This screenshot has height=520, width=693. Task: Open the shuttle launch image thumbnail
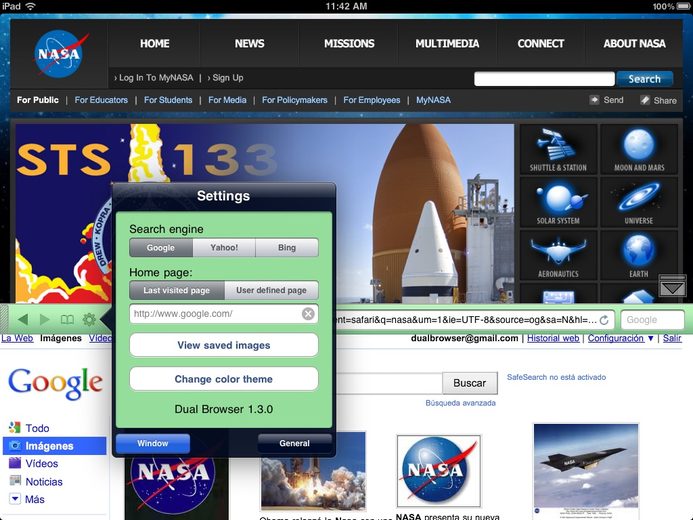(x=313, y=471)
